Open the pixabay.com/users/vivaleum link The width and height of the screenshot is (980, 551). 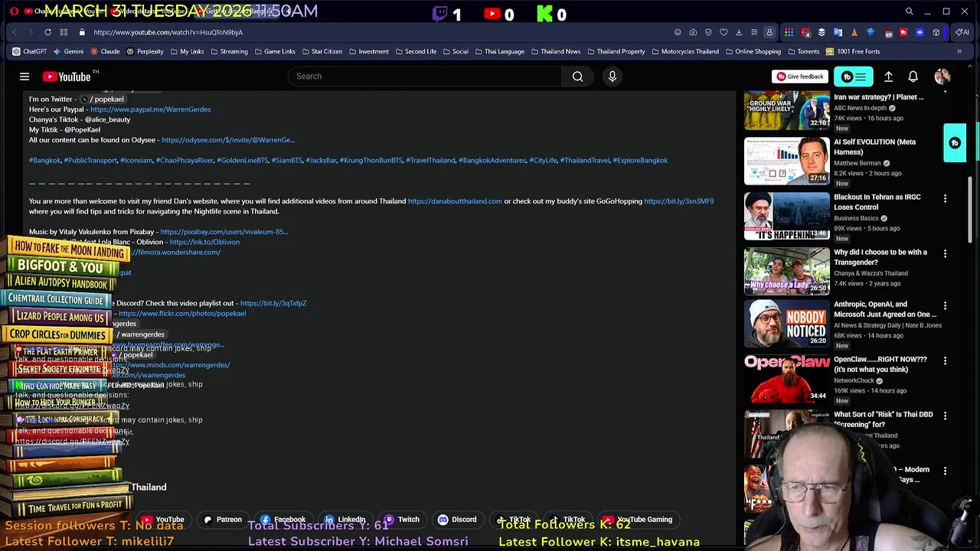tap(224, 232)
